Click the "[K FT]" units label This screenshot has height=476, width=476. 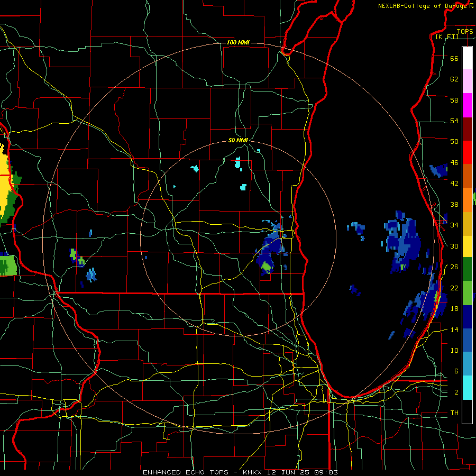tap(447, 36)
